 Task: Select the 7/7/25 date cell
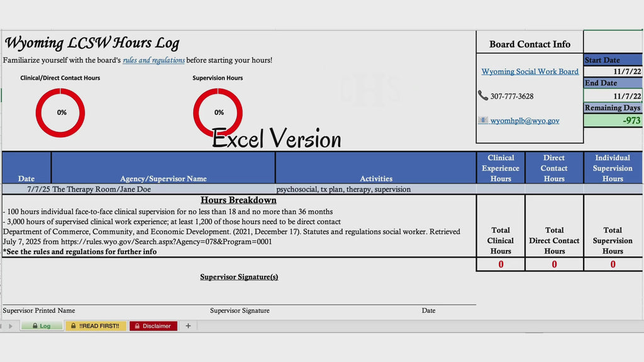tap(26, 189)
